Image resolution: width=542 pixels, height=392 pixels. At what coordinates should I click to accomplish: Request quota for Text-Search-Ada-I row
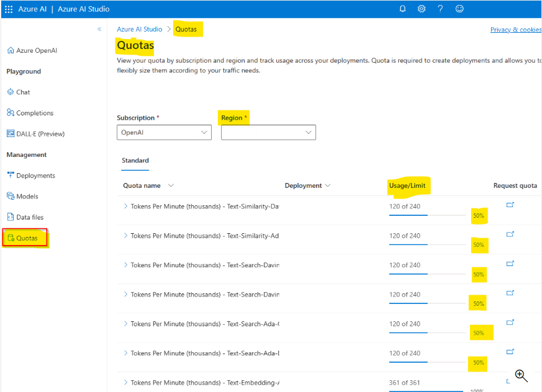[x=510, y=352]
